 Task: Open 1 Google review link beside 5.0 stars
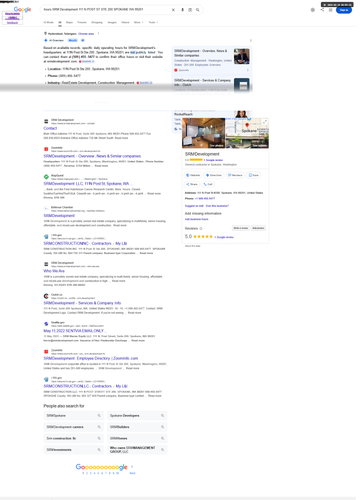tap(224, 237)
